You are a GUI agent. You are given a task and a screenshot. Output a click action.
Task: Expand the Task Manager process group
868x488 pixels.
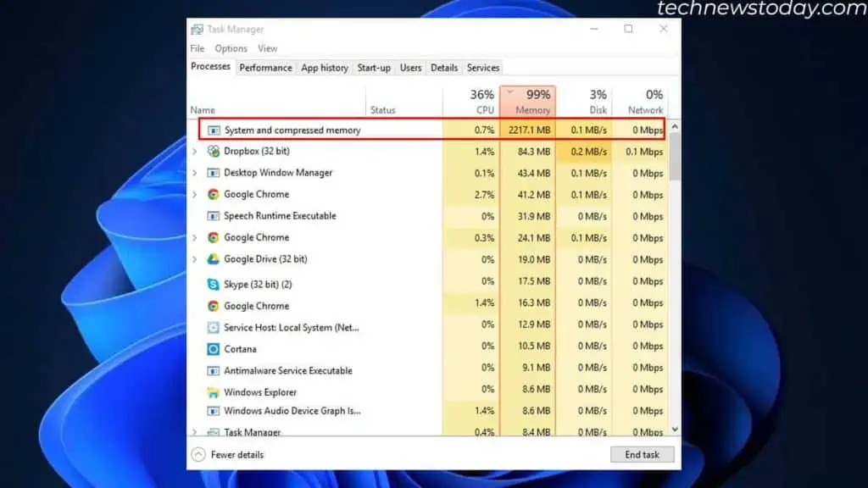click(195, 432)
